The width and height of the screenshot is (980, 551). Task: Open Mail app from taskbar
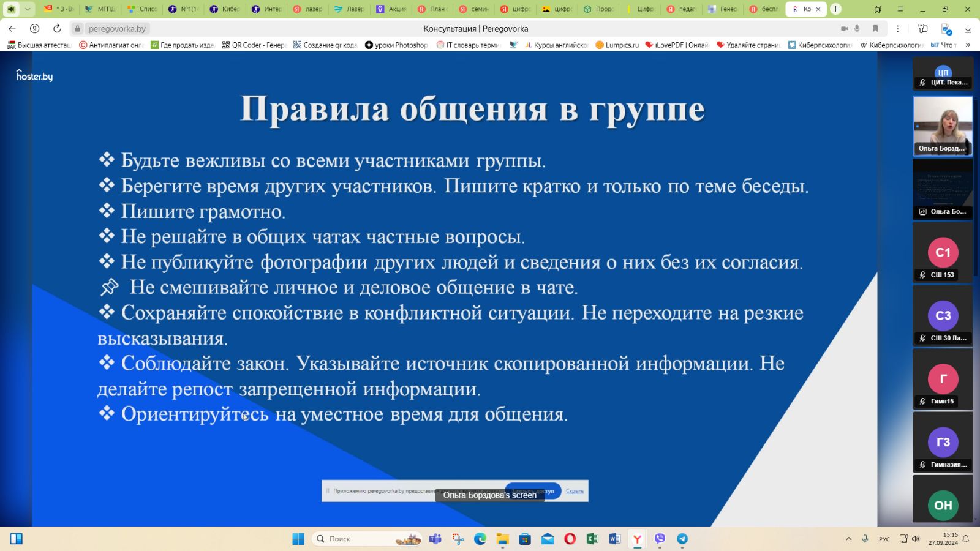548,539
